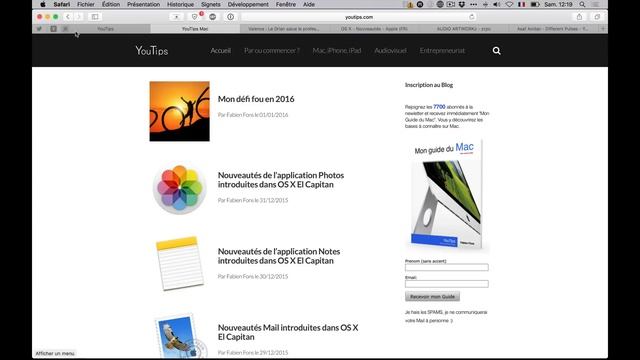
Task: Click the Dropbox menu bar icon
Action: click(462, 4)
